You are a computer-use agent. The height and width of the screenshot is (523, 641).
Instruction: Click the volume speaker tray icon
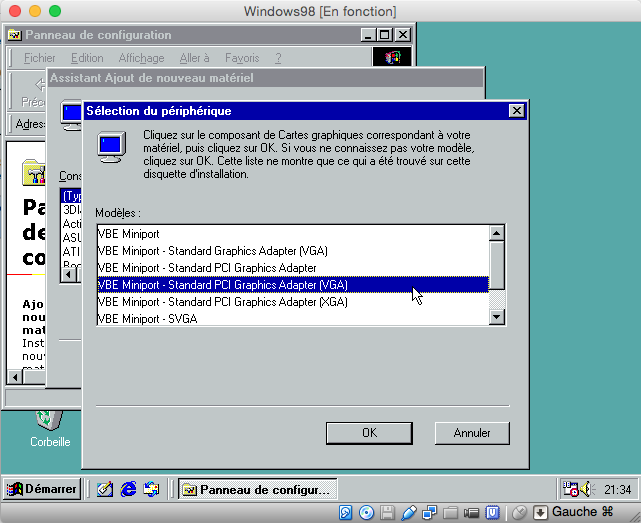tap(588, 489)
